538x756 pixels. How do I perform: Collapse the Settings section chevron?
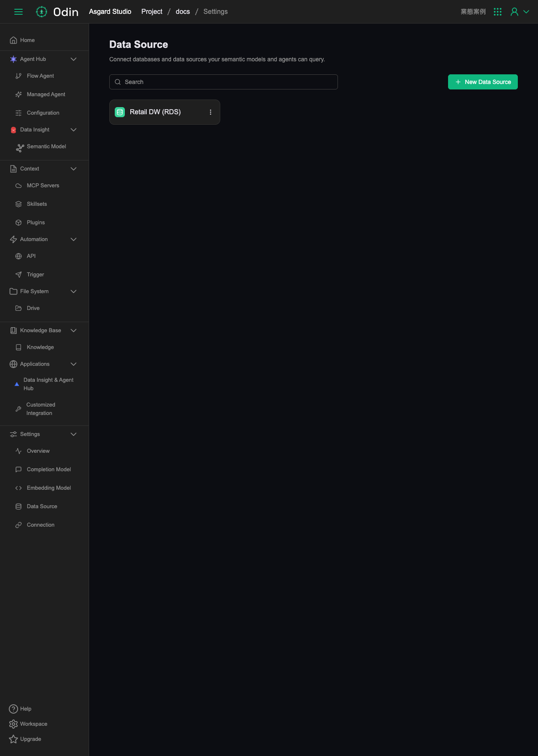point(74,434)
